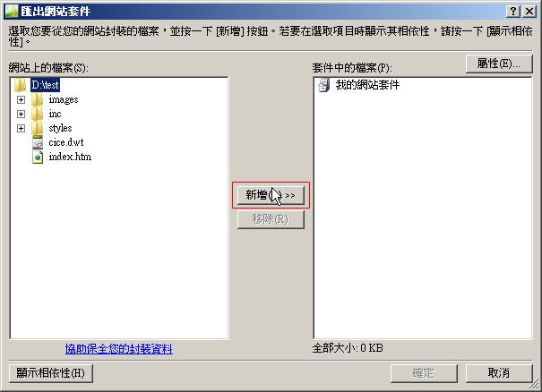Click the dialog title bar application icon
The height and width of the screenshot is (392, 542).
coord(12,12)
